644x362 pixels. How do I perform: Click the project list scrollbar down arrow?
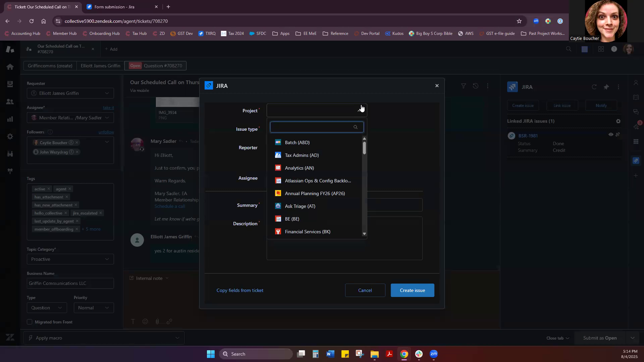(364, 234)
